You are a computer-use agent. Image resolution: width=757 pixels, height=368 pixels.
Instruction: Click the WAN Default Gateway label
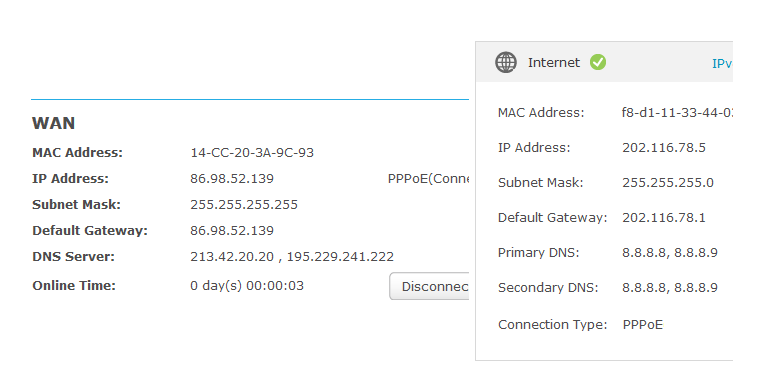90,231
